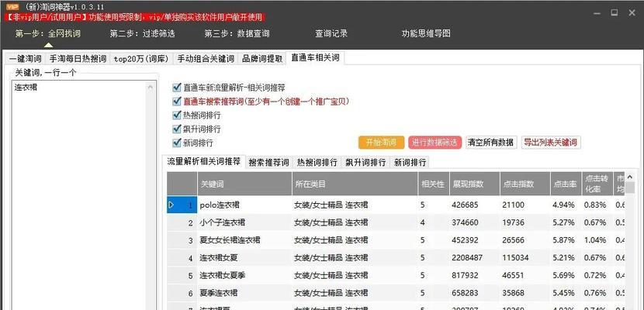Click 点击率 value 5.87%
This screenshot has height=310, width=644.
tap(564, 240)
